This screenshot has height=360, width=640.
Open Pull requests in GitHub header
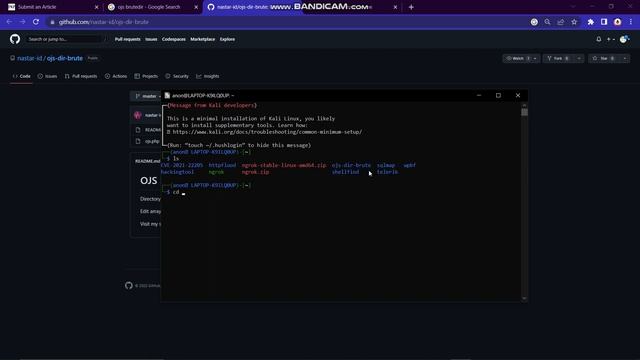coord(127,39)
